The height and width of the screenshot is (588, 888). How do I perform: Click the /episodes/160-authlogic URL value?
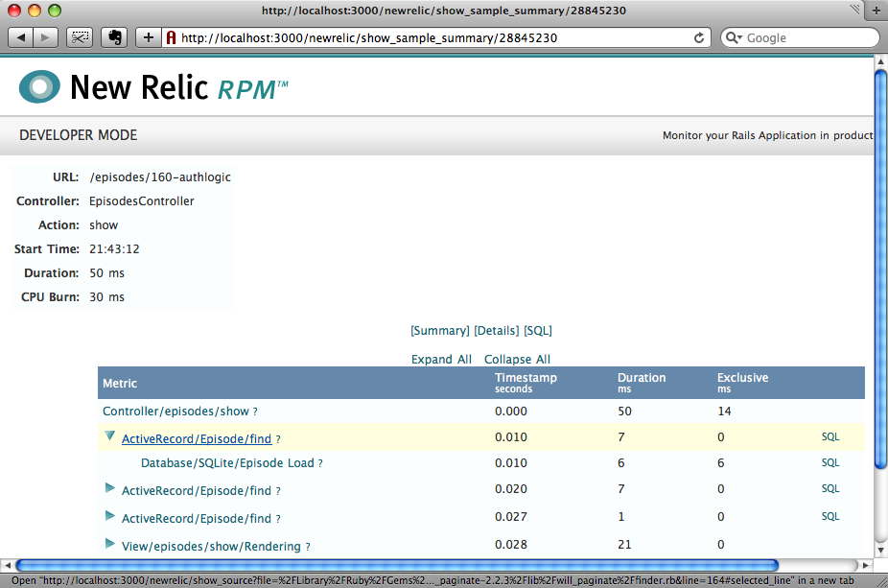(x=160, y=177)
